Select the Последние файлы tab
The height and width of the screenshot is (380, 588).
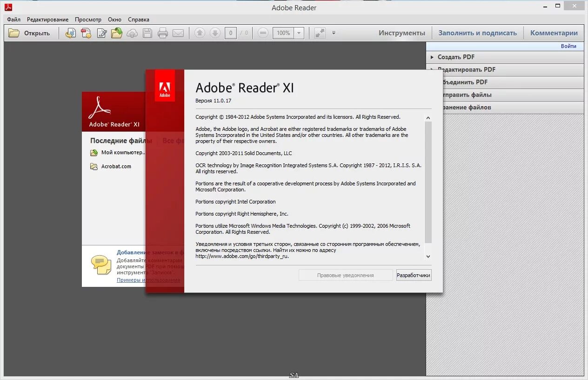click(121, 141)
